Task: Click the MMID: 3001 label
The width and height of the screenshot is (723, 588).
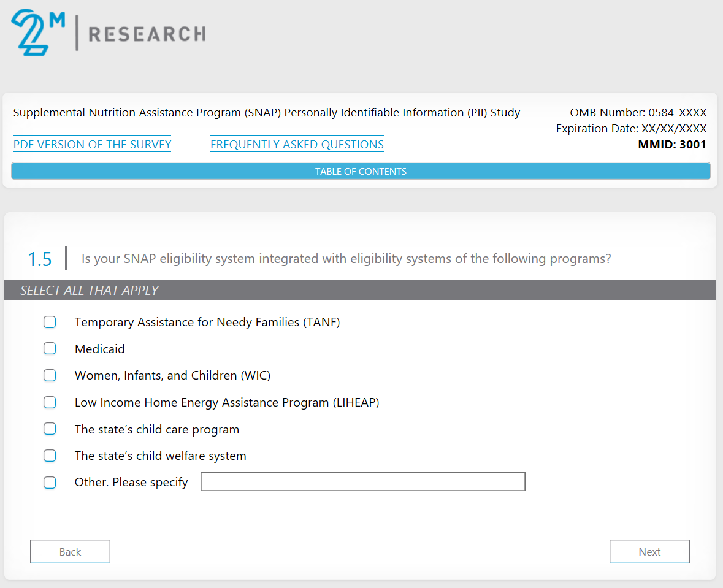Action: pos(672,145)
